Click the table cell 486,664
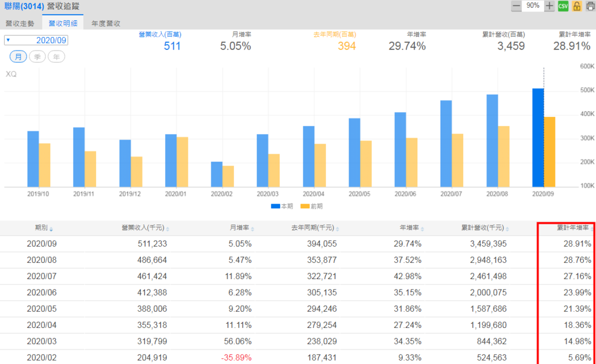The width and height of the screenshot is (596, 364). (152, 260)
